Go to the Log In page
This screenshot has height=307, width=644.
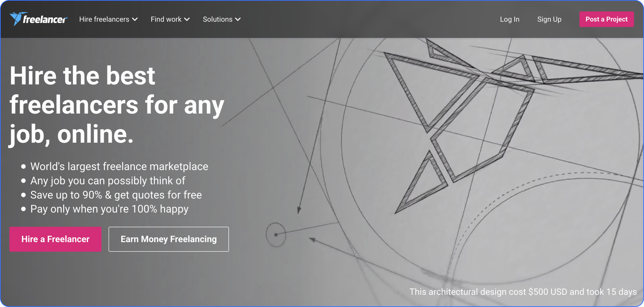[x=509, y=19]
